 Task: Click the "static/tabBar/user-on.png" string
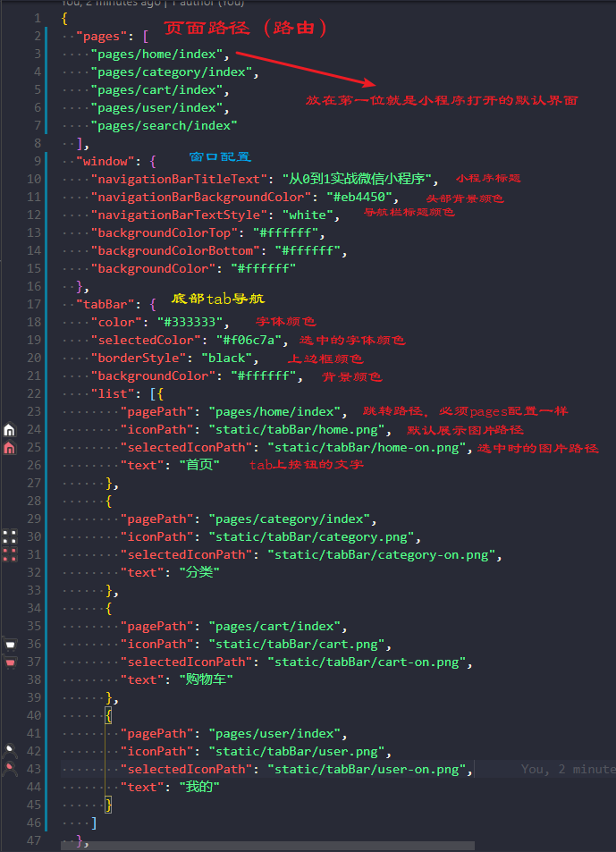point(367,770)
